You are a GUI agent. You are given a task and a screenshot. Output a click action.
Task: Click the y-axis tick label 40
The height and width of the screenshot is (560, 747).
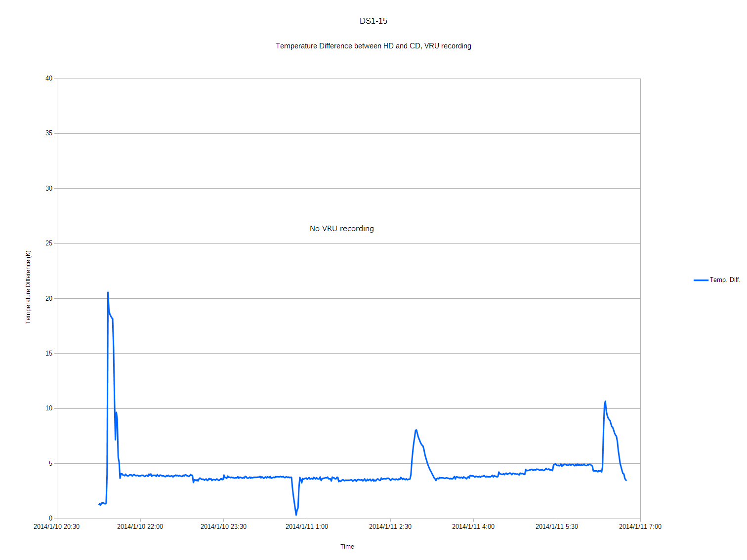tap(48, 79)
